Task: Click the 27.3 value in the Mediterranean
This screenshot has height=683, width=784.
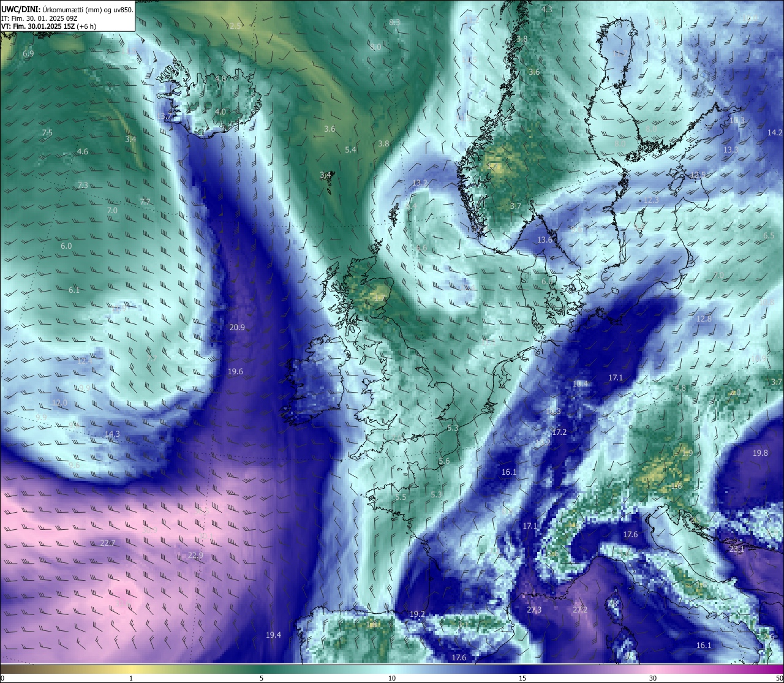Action: [x=534, y=610]
